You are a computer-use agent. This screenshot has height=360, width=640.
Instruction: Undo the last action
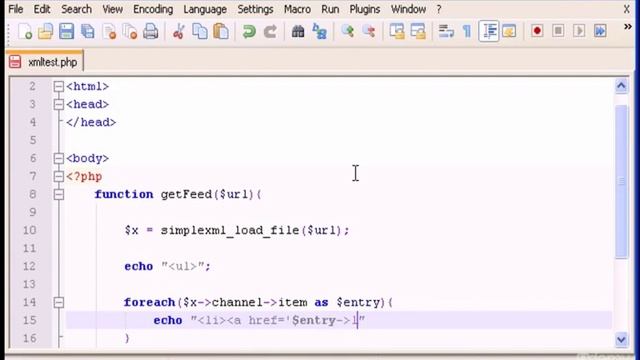coord(249,31)
